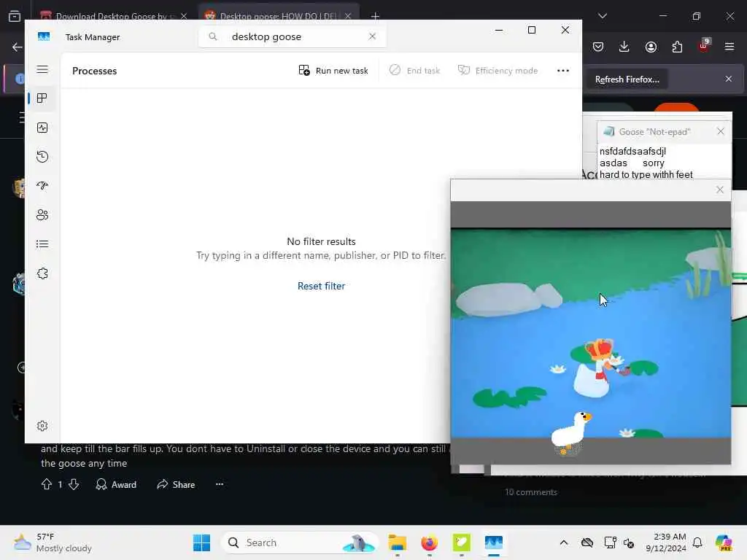The width and height of the screenshot is (747, 560).
Task: Switch to Download Desktop Goose tab
Action: 112,16
